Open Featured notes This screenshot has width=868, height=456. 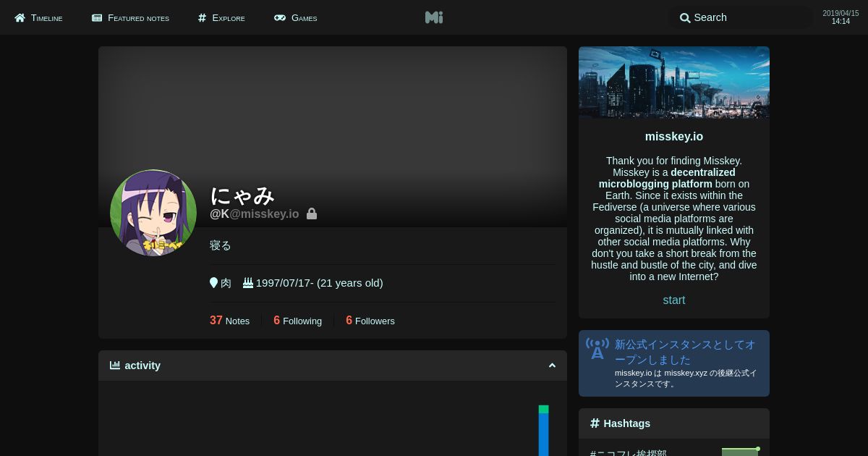[130, 17]
